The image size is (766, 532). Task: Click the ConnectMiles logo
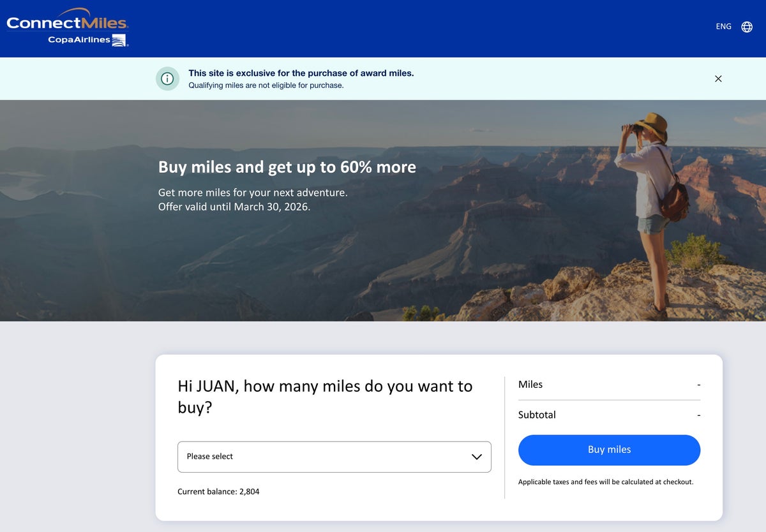67,23
